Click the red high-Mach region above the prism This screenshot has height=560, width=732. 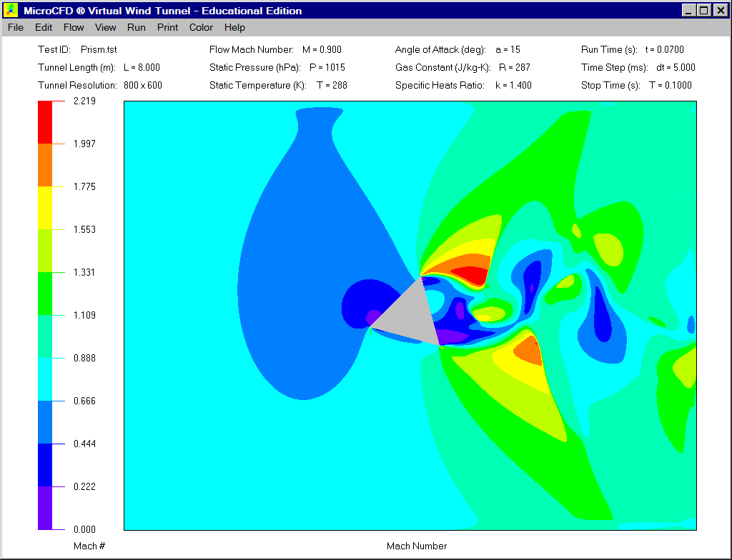click(472, 274)
